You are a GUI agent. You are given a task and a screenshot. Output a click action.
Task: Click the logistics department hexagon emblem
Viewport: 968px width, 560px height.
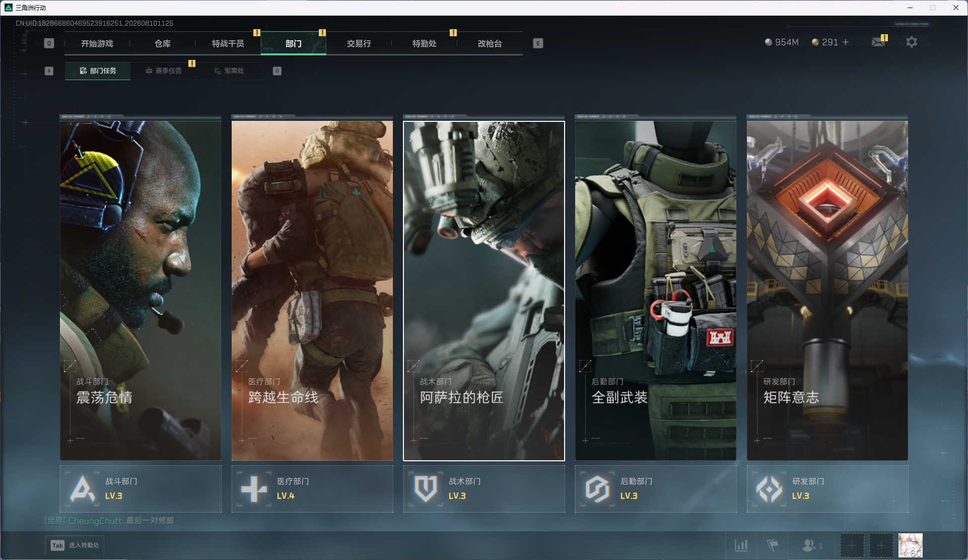(x=598, y=489)
